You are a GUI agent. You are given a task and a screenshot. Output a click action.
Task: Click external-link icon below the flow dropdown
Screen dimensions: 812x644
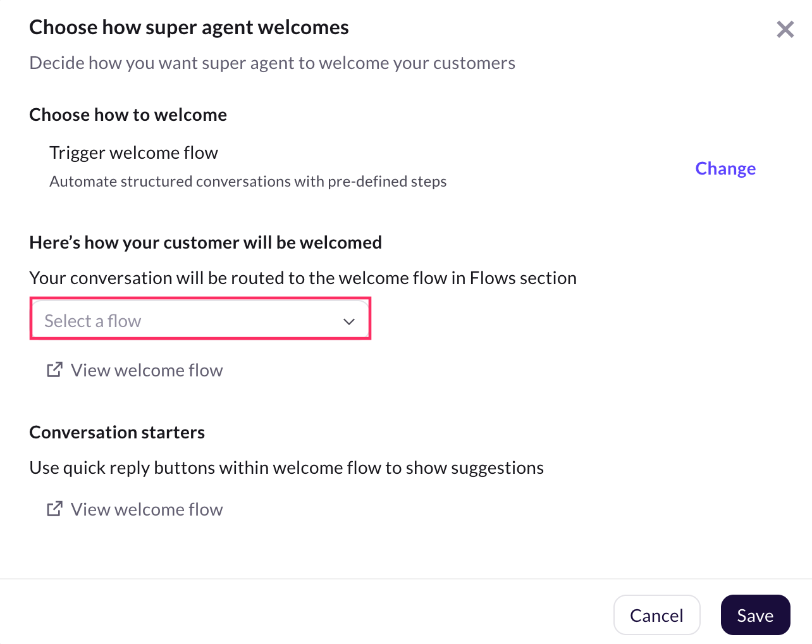pos(55,369)
